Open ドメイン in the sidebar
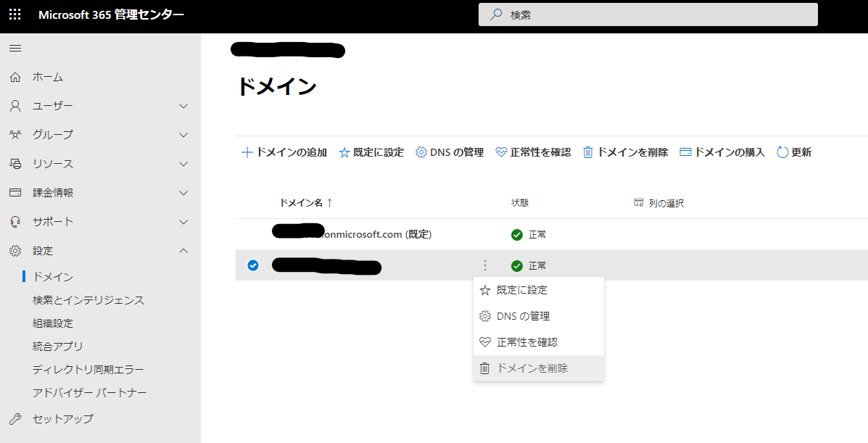The width and height of the screenshot is (868, 443). pos(53,276)
